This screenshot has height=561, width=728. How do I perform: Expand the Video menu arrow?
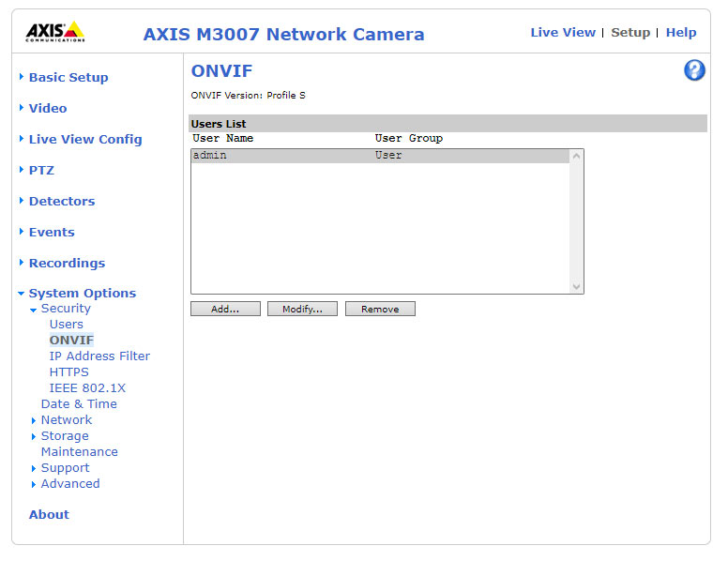(22, 108)
